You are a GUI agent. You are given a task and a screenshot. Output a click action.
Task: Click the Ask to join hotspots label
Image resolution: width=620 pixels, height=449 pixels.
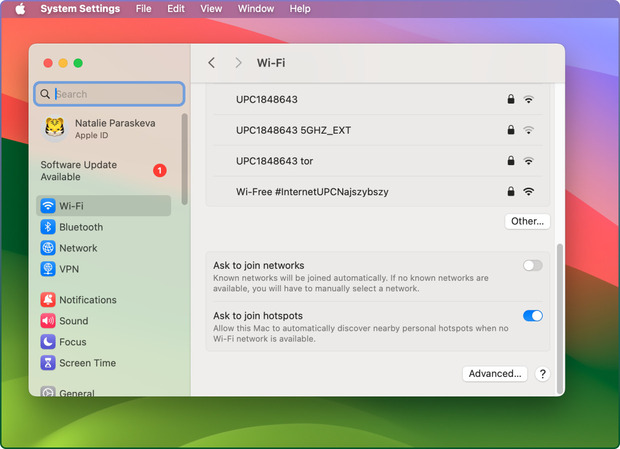[x=258, y=315]
